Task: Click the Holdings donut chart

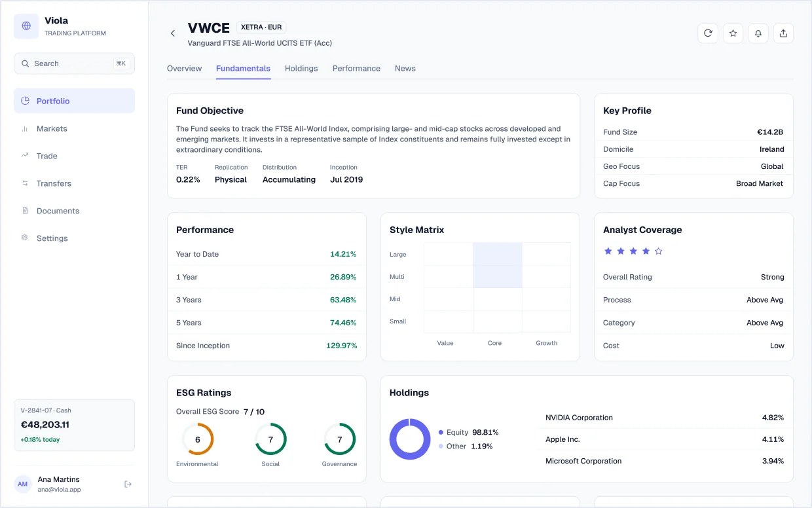Action: (x=410, y=439)
